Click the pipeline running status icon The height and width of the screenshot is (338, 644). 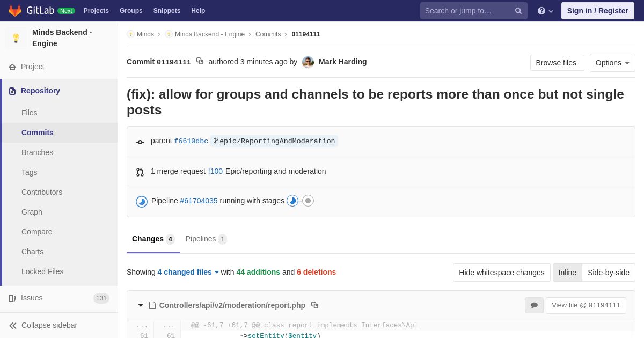[142, 202]
